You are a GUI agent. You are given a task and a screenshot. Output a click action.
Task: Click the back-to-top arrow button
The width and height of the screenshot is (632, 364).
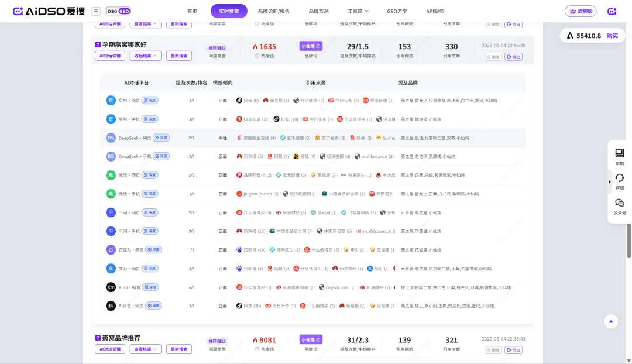[611, 321]
